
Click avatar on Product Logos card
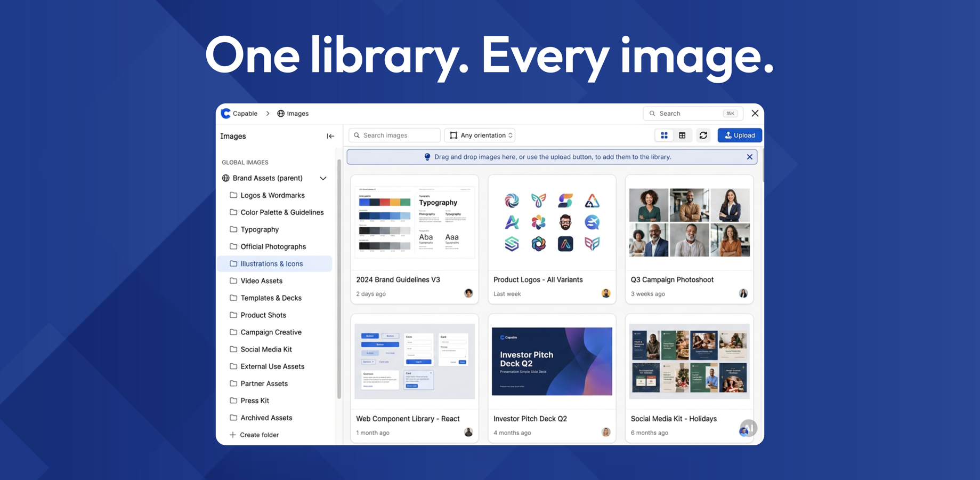606,293
